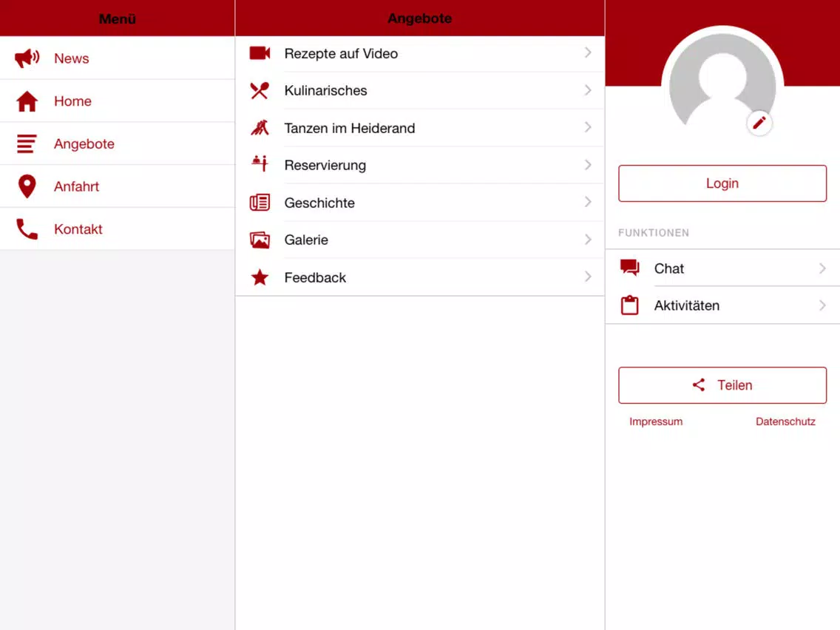Open the Angebote menu item

pos(84,144)
